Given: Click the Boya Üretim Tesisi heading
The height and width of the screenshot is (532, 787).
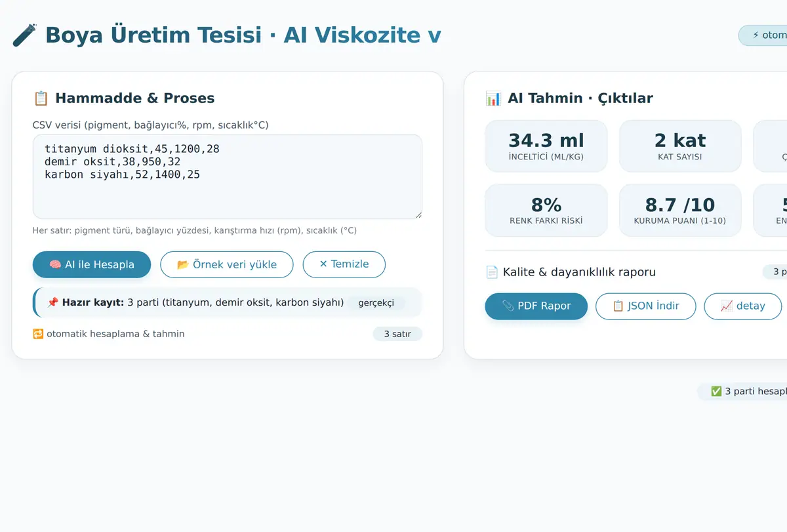Looking at the screenshot, I should click(243, 35).
